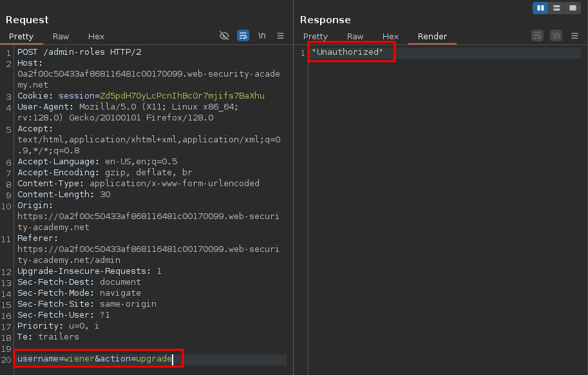Toggle word wrap icon in Request panel
The width and height of the screenshot is (588, 375).
243,36
